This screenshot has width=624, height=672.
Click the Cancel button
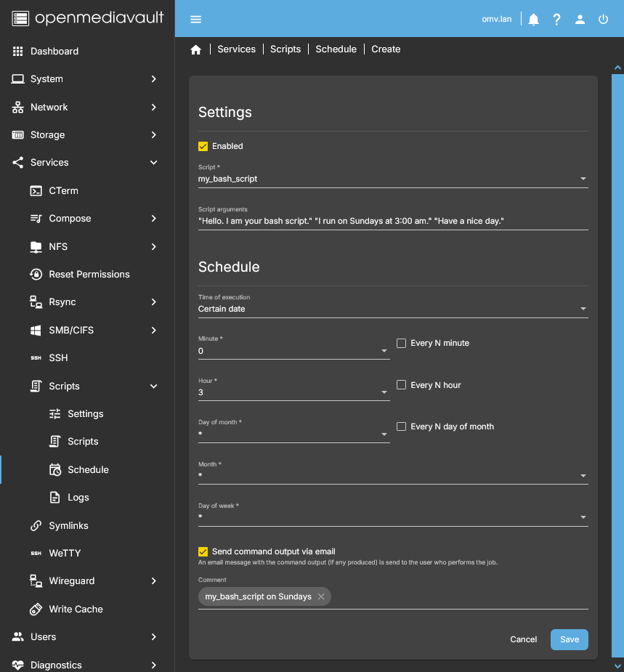523,639
